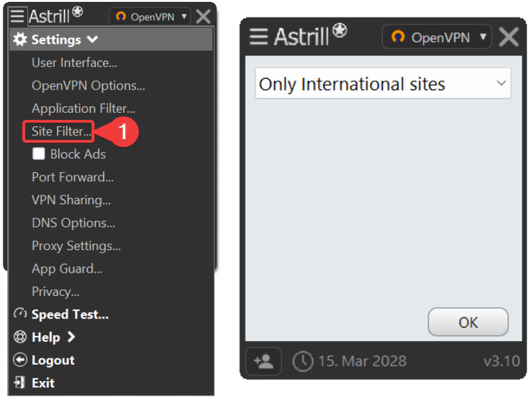Click OpenVPN logo icon in right window
Viewport: 532px width, 399px height.
click(x=398, y=36)
